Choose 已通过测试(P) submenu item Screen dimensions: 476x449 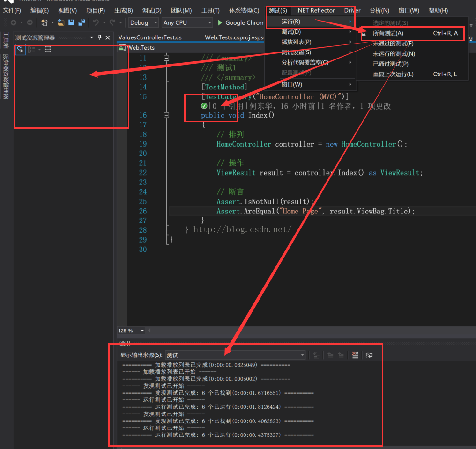tap(412, 64)
